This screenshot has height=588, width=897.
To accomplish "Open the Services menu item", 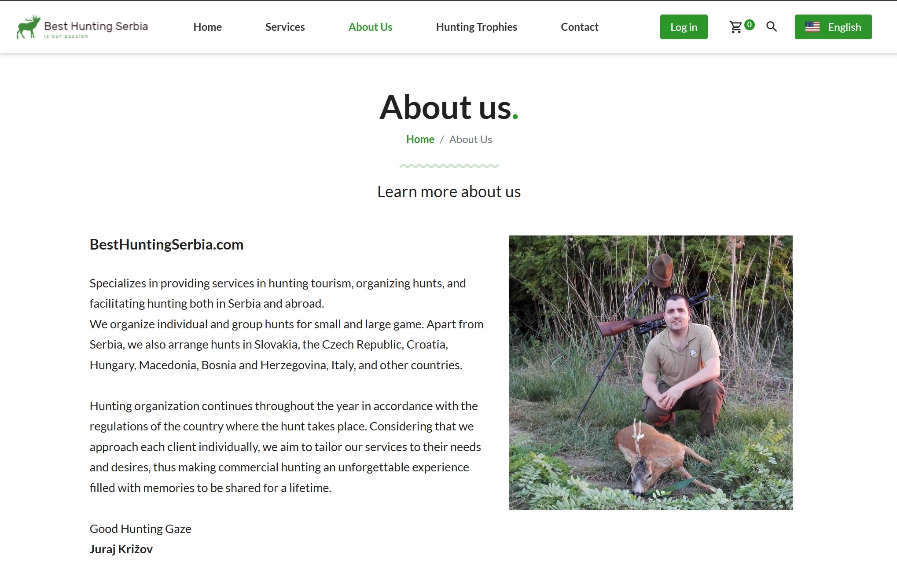I will [x=285, y=27].
